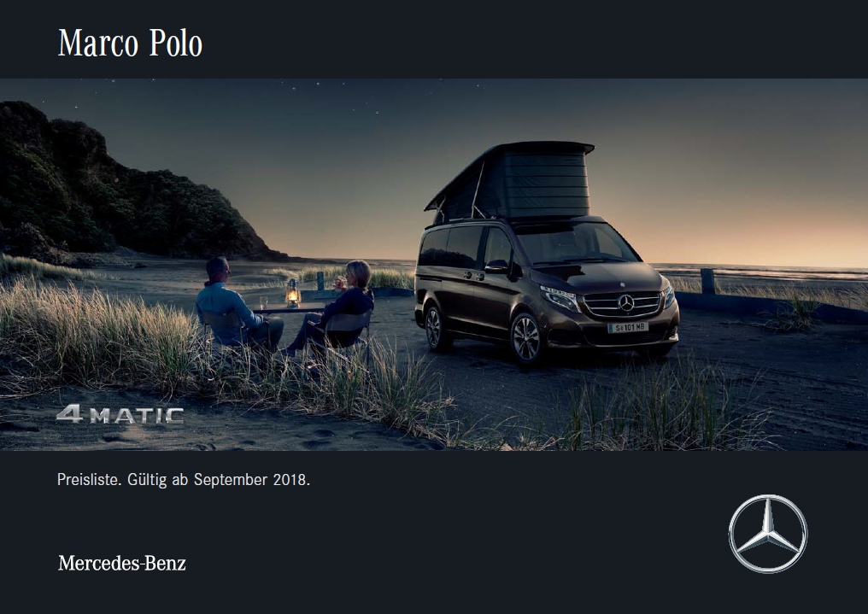Click the 4MATIC badge
Image resolution: width=868 pixels, height=614 pixels.
point(120,414)
